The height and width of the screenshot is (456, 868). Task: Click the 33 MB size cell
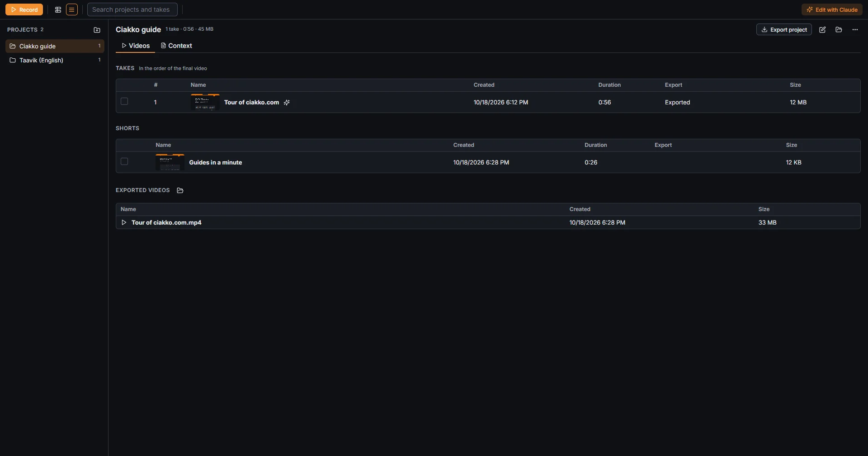767,223
